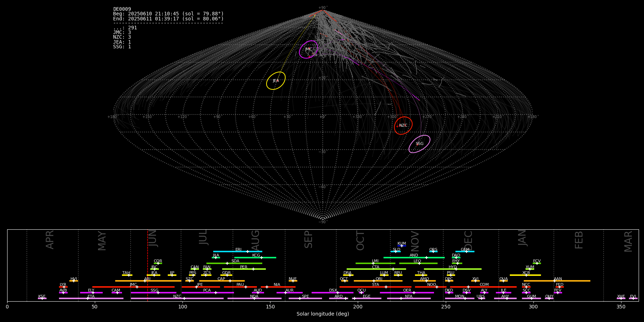The width and height of the screenshot is (644, 322).
Task: Click the 'Solar longitude (deg)' axis label
Action: click(x=323, y=314)
